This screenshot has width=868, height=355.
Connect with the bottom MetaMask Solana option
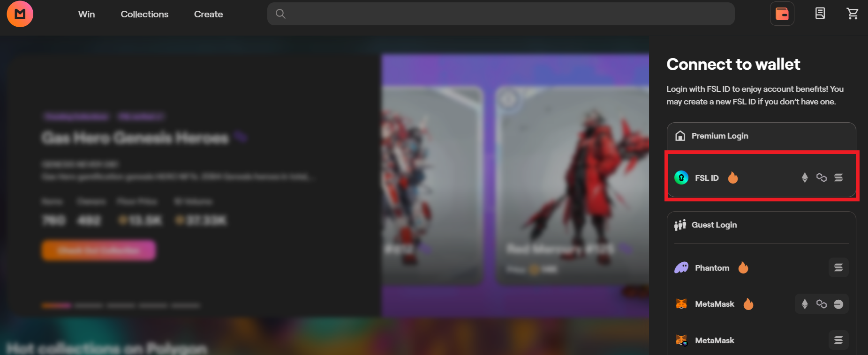[x=762, y=340]
